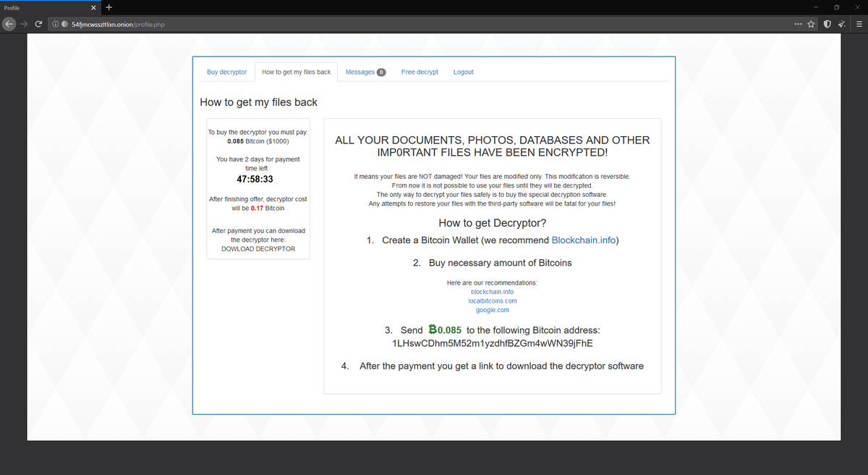This screenshot has width=868, height=475.
Task: Restore down the browser window
Action: click(838, 8)
